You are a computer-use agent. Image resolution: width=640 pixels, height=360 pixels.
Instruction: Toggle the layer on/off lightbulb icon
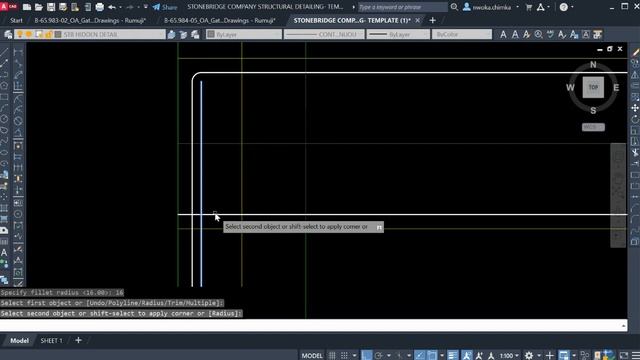click(19, 35)
